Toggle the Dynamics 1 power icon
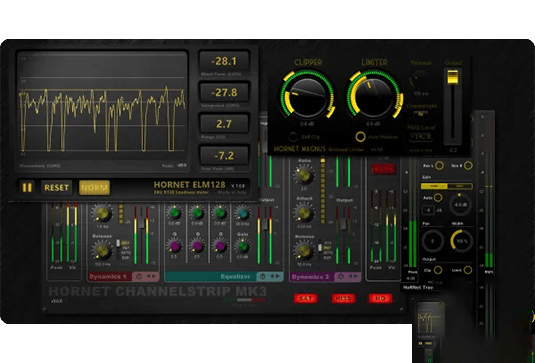Screen dimensions: 535x363 pyautogui.click(x=139, y=276)
